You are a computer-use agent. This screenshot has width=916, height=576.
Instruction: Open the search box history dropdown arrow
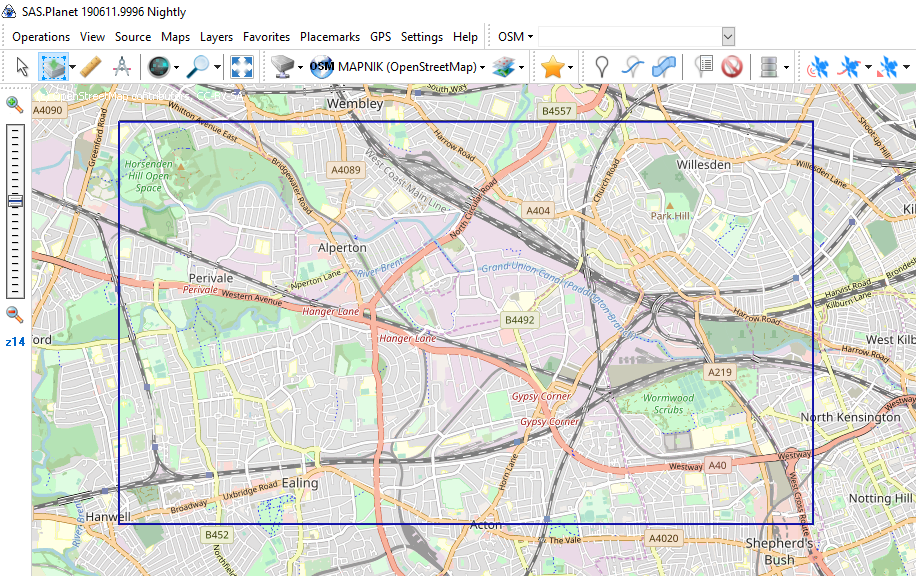coord(728,37)
